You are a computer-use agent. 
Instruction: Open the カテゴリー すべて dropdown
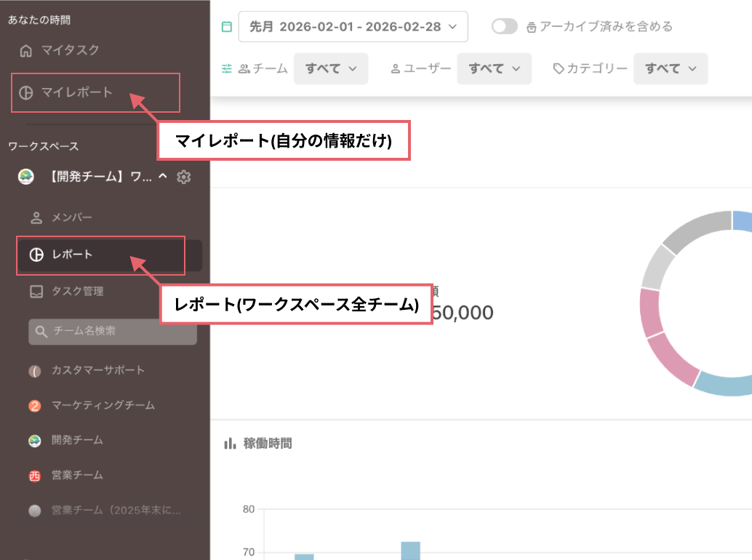(x=670, y=67)
